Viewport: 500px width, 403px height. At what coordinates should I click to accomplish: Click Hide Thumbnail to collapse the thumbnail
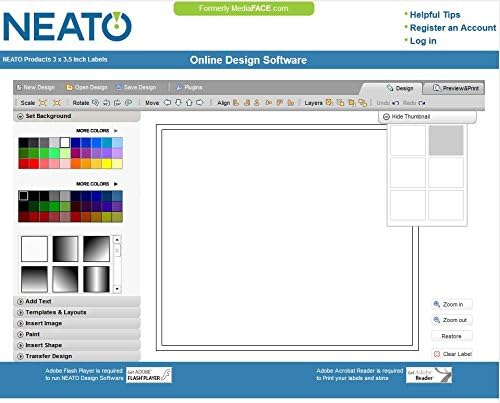pos(427,117)
